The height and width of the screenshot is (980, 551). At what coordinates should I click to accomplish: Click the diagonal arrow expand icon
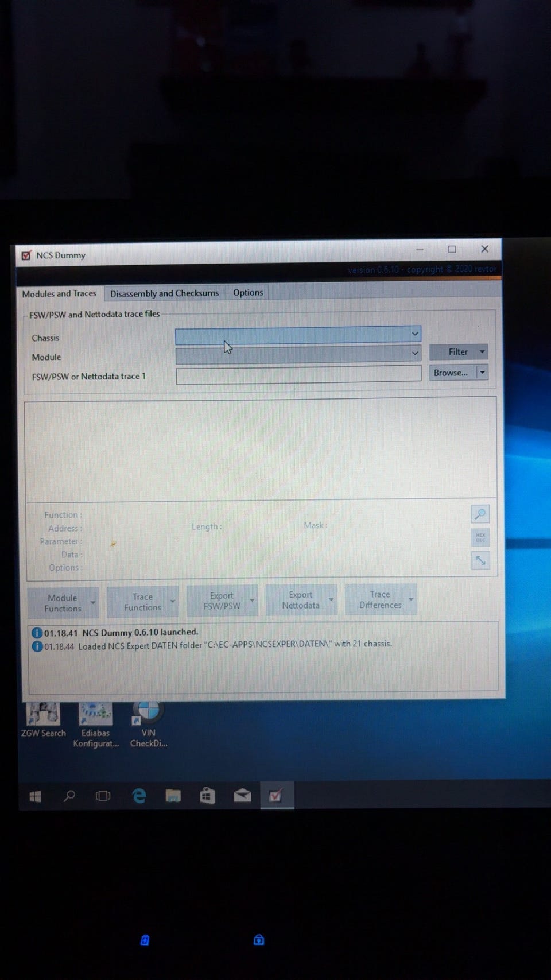coord(480,560)
